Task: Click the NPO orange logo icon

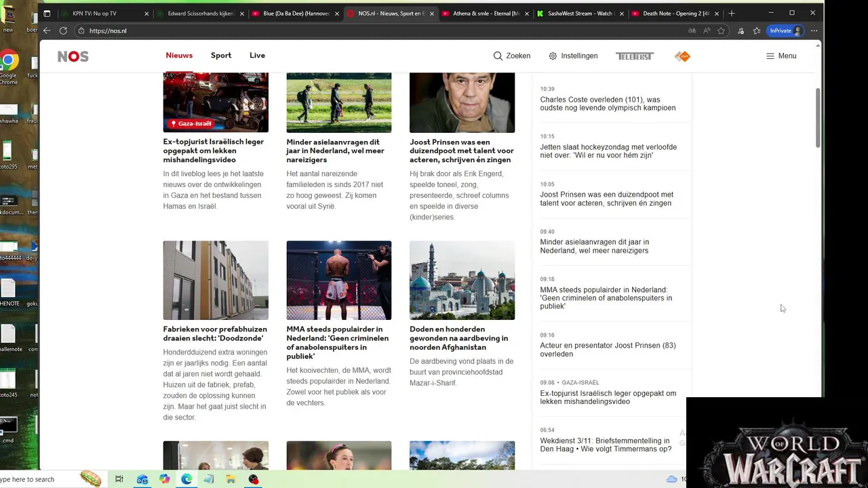Action: pyautogui.click(x=682, y=56)
